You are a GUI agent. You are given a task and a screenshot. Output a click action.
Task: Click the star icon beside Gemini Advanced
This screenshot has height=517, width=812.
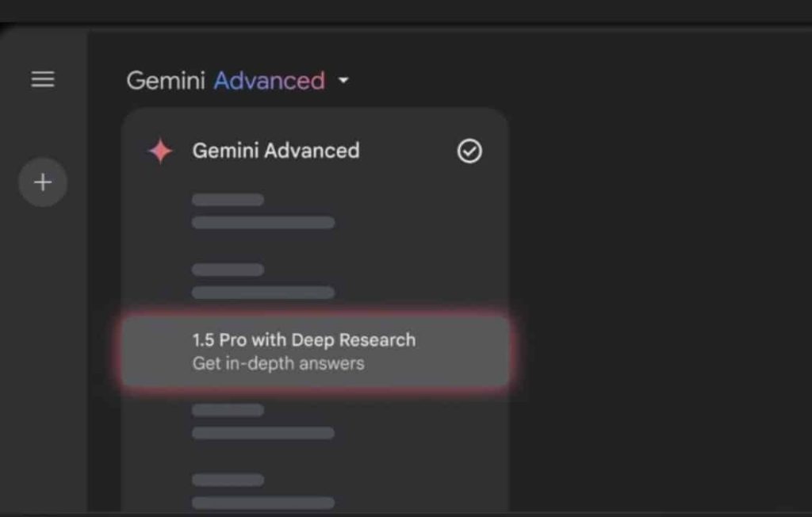[x=159, y=151]
